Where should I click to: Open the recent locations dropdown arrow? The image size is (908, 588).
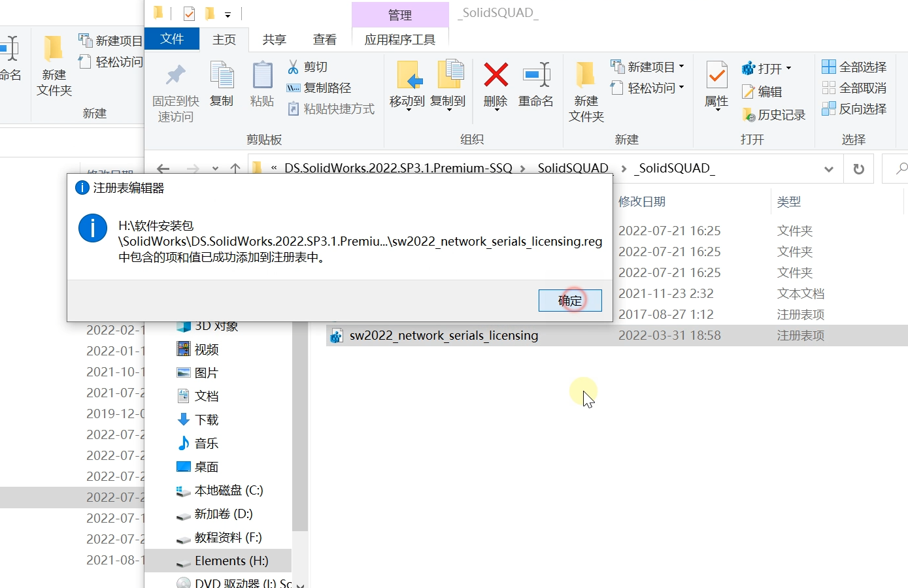215,169
